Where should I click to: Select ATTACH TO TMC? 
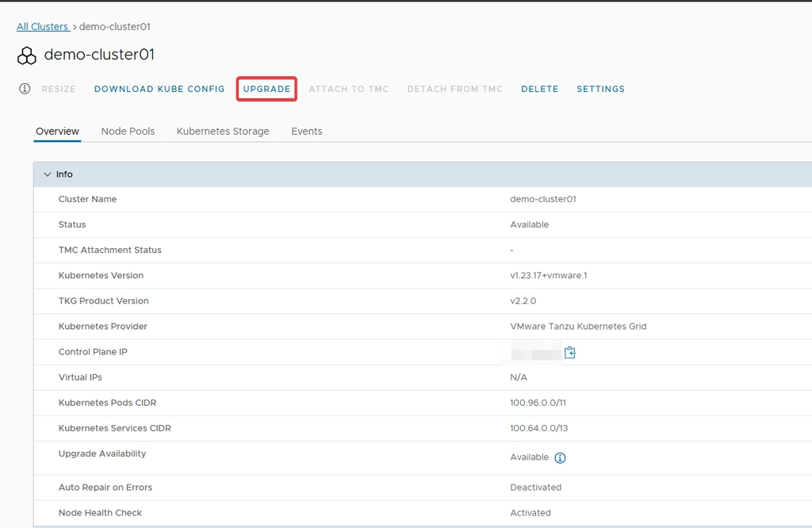coord(348,89)
